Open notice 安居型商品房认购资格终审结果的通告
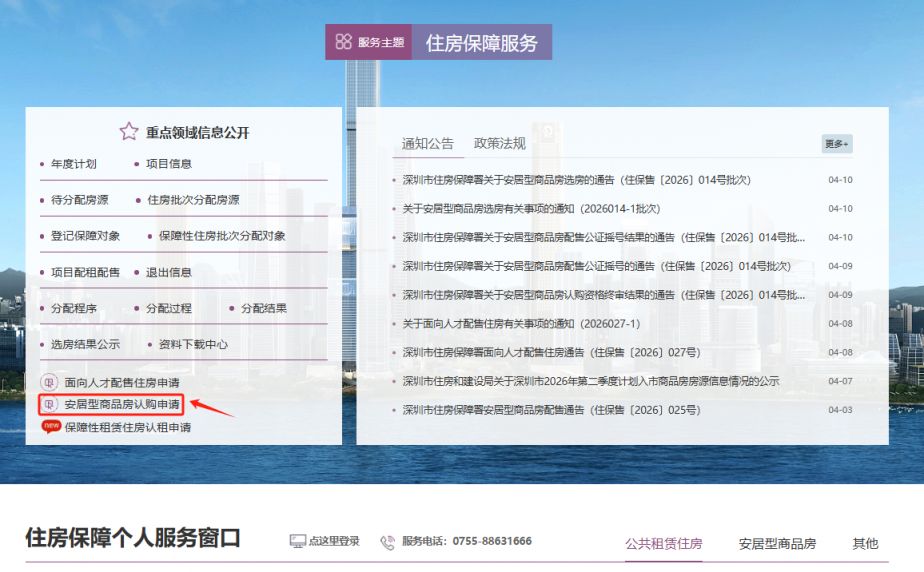 pos(603,295)
